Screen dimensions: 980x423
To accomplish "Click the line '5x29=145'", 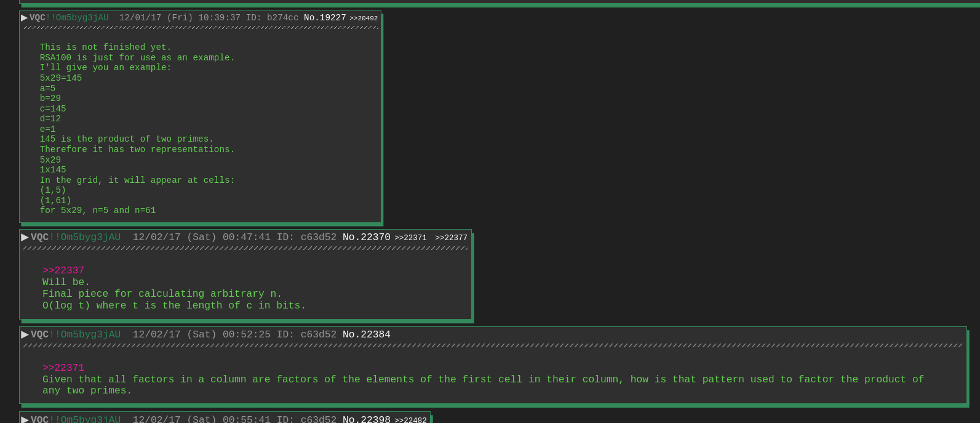I will point(61,78).
